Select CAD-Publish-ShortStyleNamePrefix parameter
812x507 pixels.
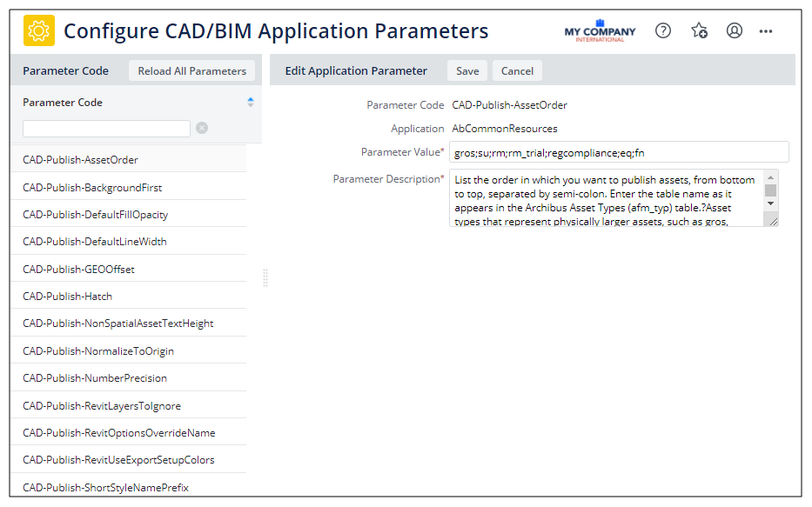[x=129, y=486]
